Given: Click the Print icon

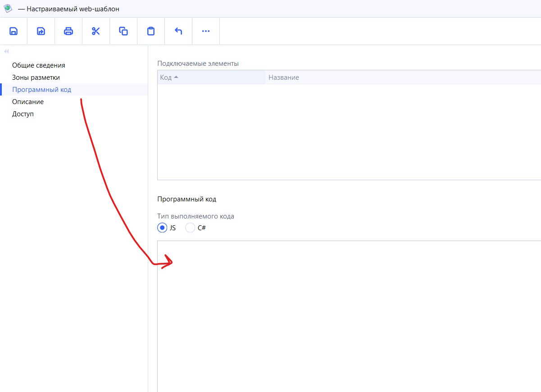Looking at the screenshot, I should pyautogui.click(x=68, y=31).
